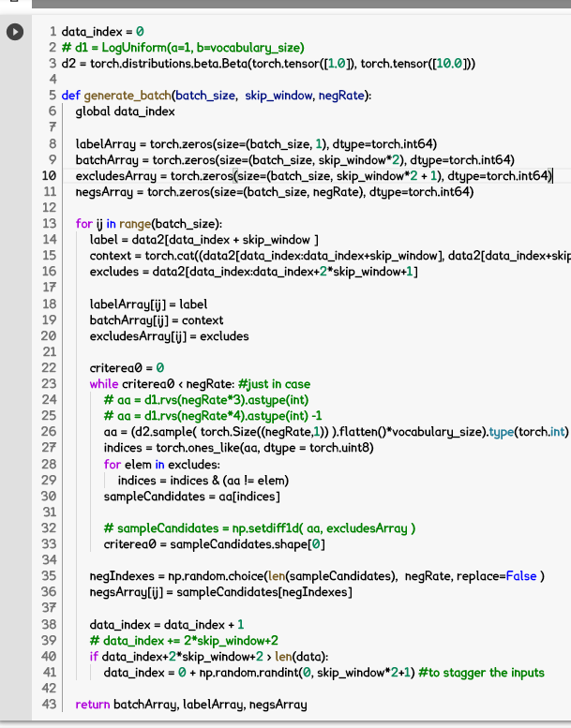
Task: Click the commented 'negRate*3' rvs line
Action: click(x=206, y=400)
